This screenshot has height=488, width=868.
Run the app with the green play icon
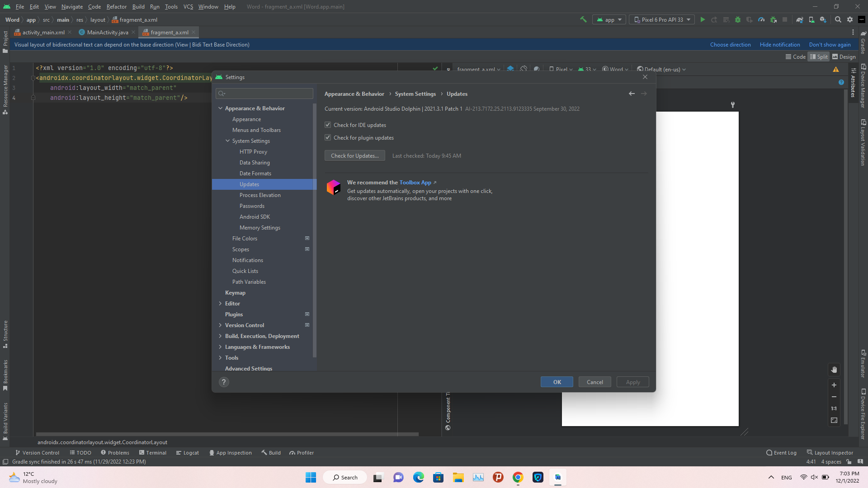point(703,19)
